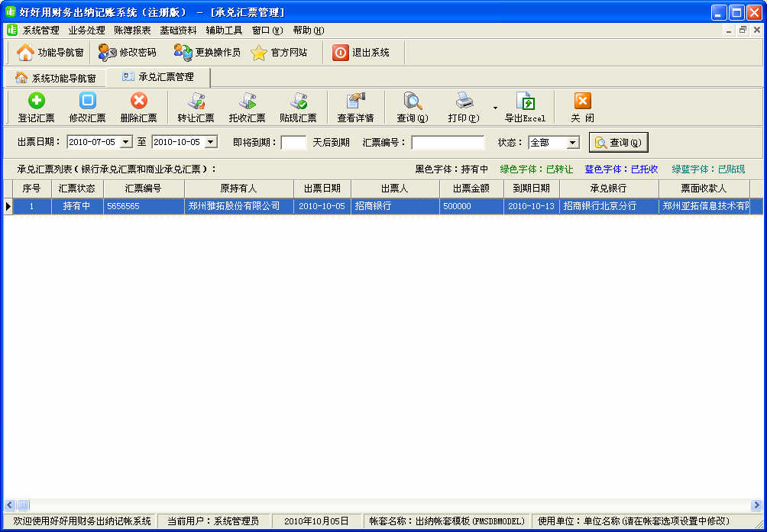Click the 托收汇票 collection bill icon

(x=247, y=101)
